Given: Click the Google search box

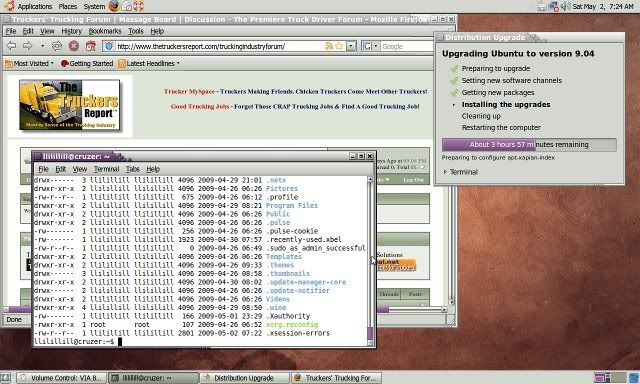Looking at the screenshot, I should click(x=407, y=47).
